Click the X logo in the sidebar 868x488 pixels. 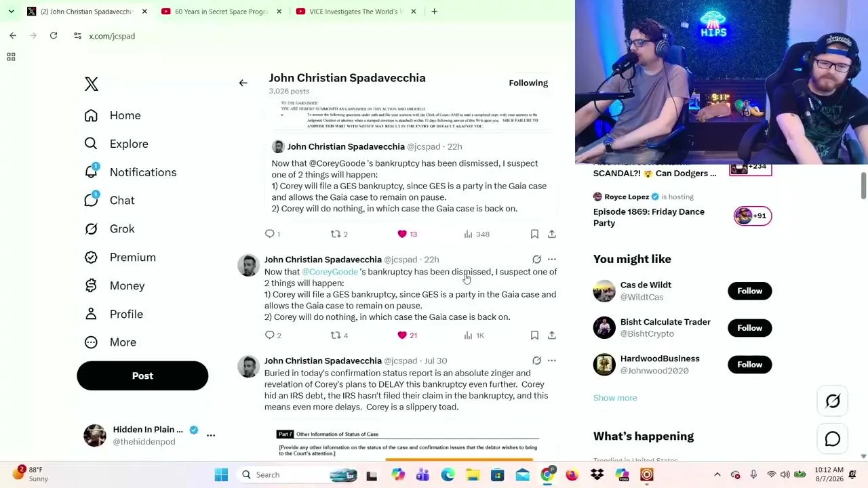click(x=91, y=83)
